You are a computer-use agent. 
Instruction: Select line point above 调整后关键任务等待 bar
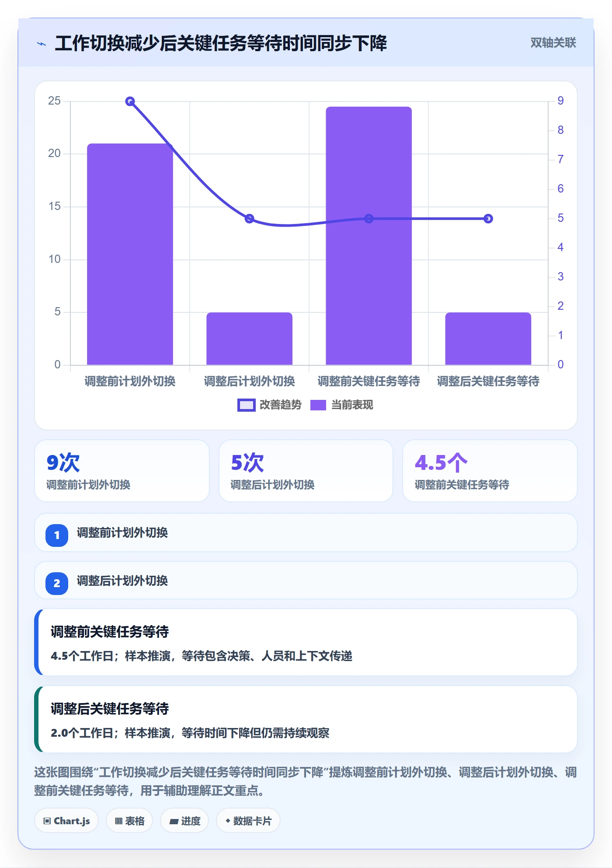(x=488, y=219)
